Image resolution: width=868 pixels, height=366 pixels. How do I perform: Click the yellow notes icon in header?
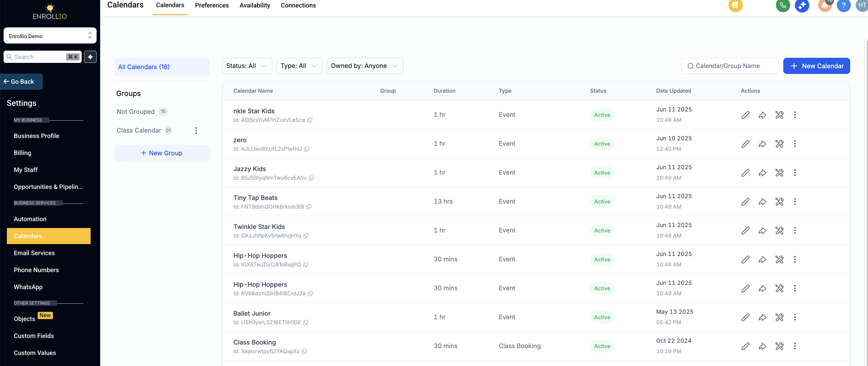pos(735,5)
